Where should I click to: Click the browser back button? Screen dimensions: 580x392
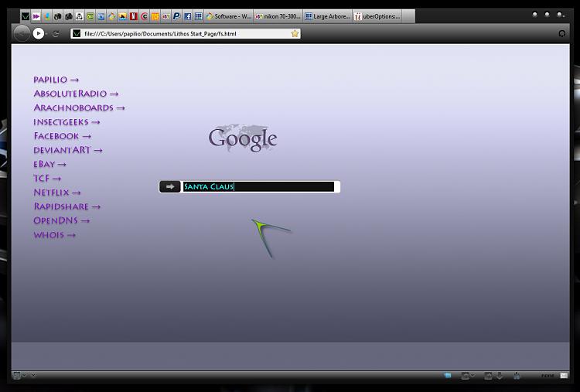[22, 34]
